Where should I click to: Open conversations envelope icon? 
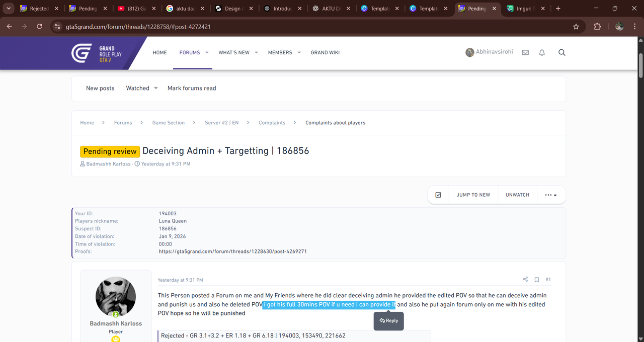525,52
